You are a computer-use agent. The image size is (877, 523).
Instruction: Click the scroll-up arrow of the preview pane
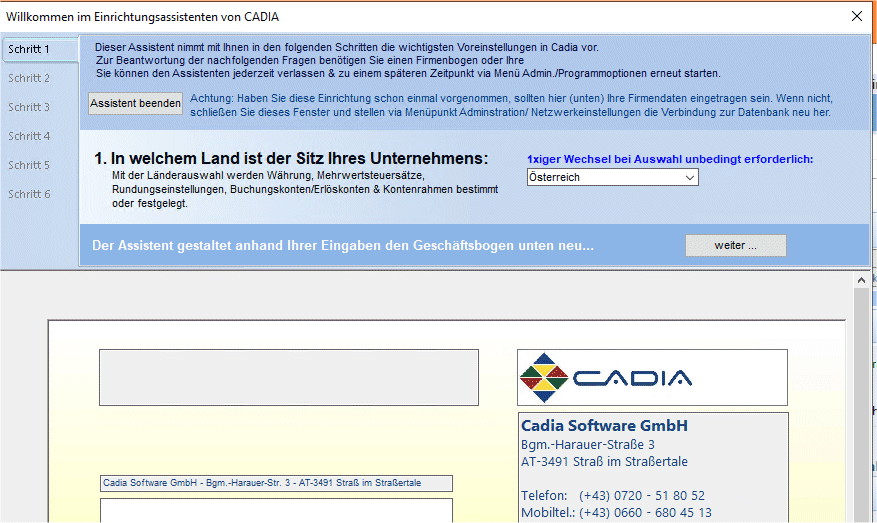pos(861,280)
